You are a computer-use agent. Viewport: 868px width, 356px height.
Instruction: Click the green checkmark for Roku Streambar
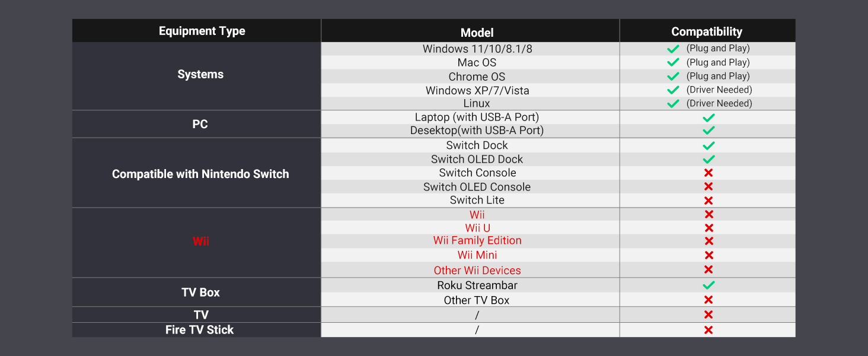coord(708,285)
